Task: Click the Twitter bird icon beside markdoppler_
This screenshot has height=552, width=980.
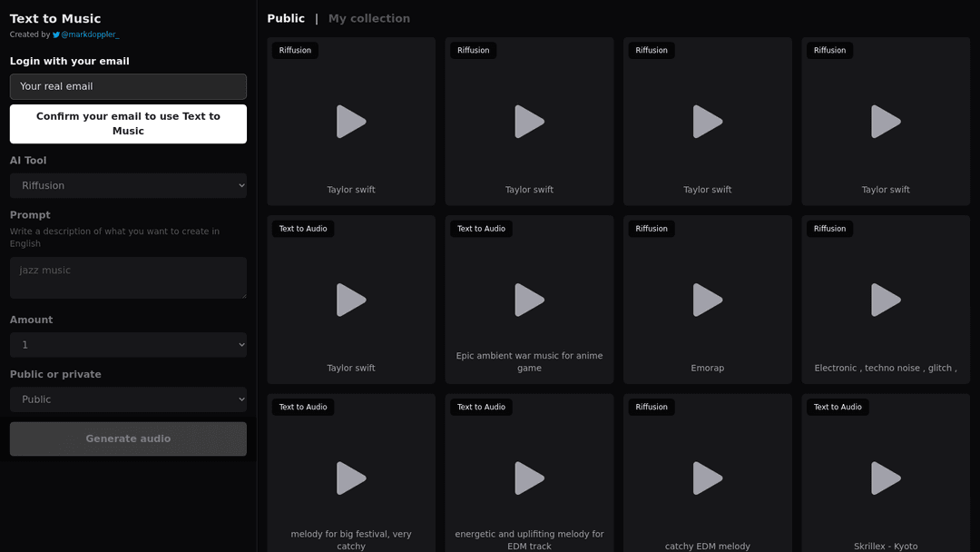Action: pos(56,35)
